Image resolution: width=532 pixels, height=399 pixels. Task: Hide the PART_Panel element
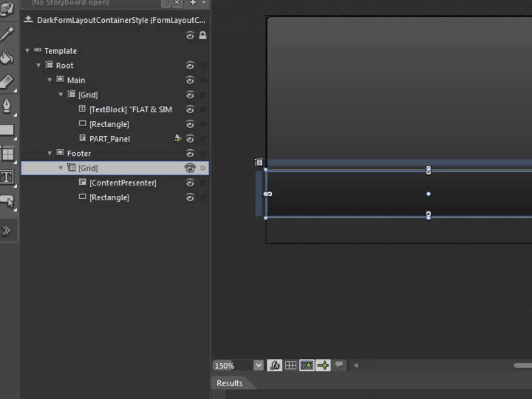click(190, 139)
